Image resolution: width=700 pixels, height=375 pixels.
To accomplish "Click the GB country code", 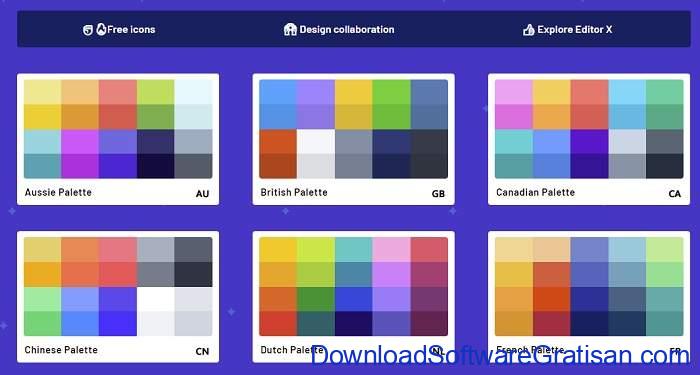I will click(438, 194).
